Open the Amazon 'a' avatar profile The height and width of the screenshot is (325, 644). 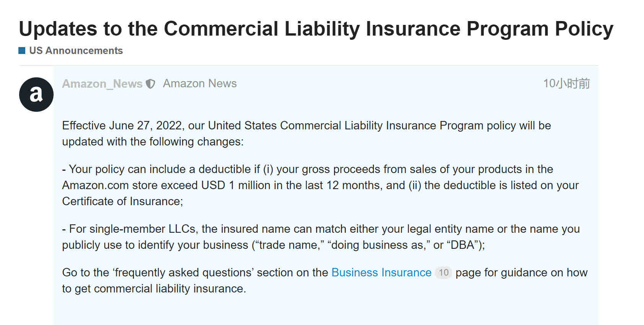click(x=36, y=95)
